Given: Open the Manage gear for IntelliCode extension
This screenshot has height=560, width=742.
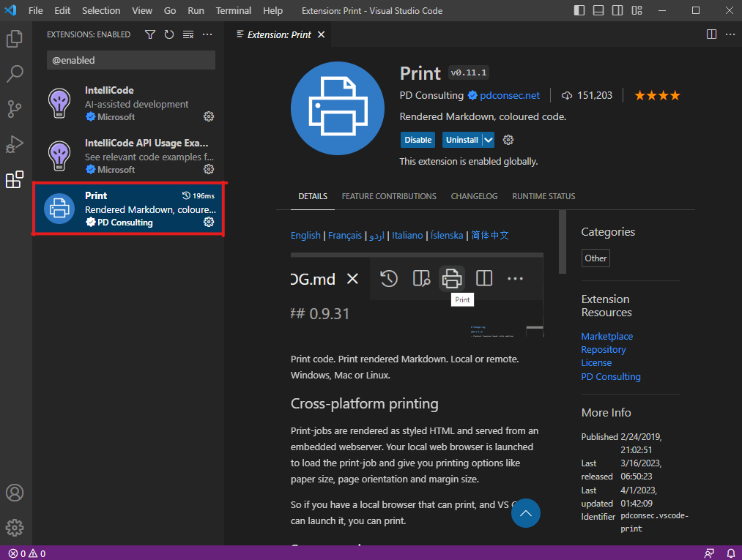Looking at the screenshot, I should point(209,116).
